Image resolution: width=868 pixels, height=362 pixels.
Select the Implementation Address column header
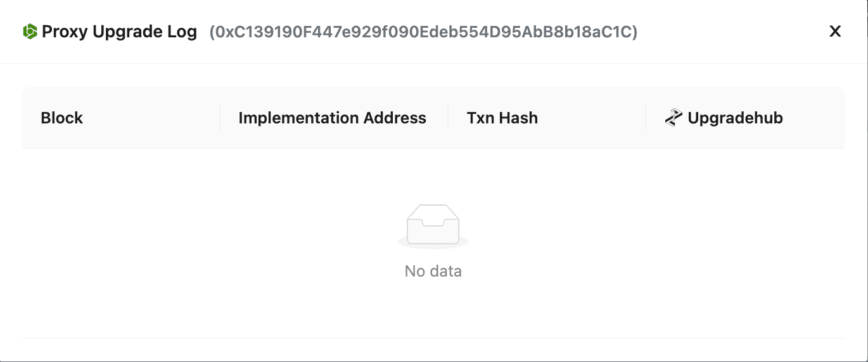(x=332, y=118)
